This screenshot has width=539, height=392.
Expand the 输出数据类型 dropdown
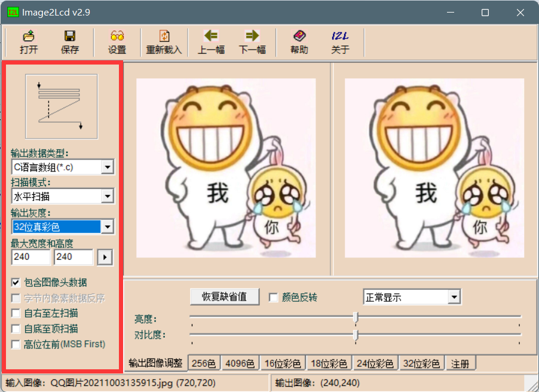pos(108,167)
